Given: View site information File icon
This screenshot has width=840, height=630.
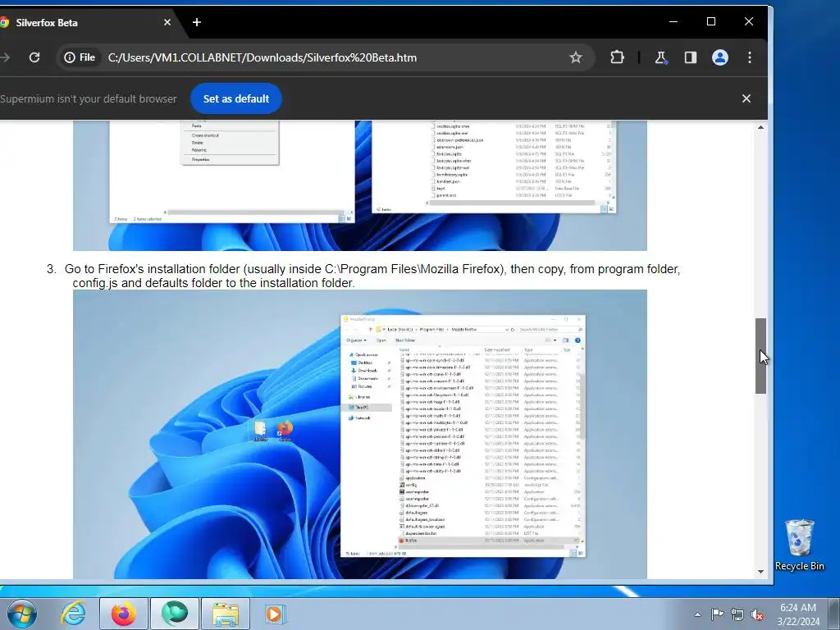Looking at the screenshot, I should (x=80, y=57).
